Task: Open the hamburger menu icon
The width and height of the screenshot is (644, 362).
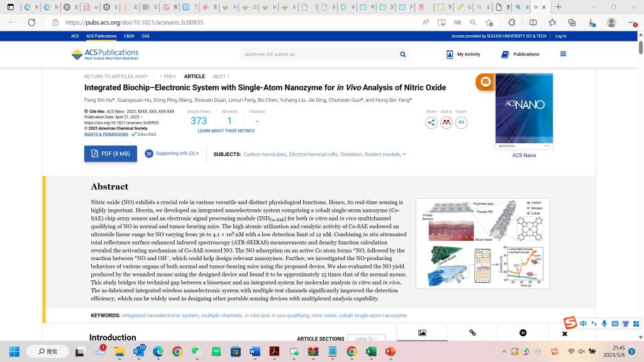Action: tap(563, 54)
